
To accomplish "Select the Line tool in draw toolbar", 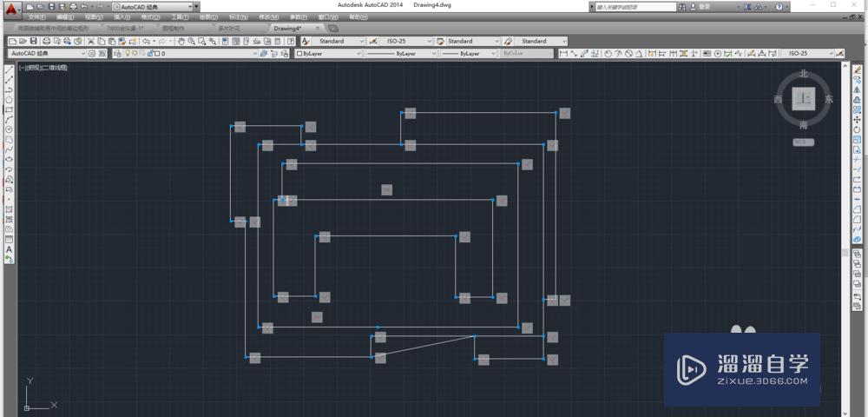I will click(9, 69).
